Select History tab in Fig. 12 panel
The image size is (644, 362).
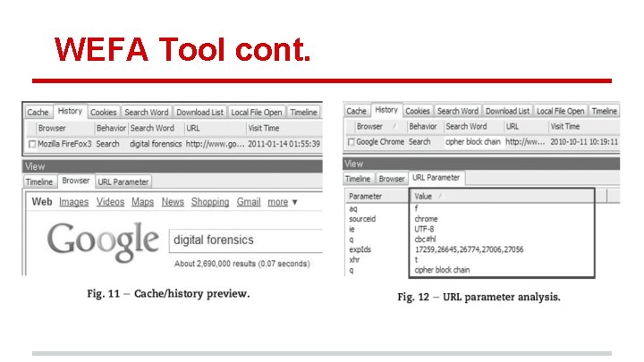pyautogui.click(x=386, y=110)
